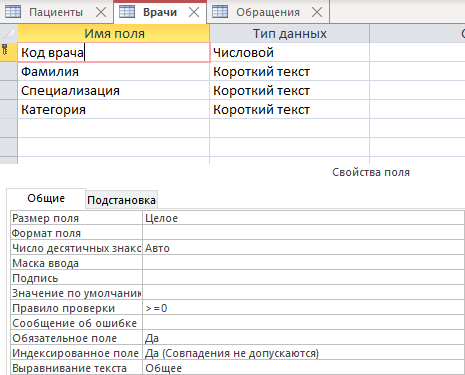Image resolution: width=465 pixels, height=375 pixels.
Task: Open data type cell for Фамилия
Action: (290, 71)
